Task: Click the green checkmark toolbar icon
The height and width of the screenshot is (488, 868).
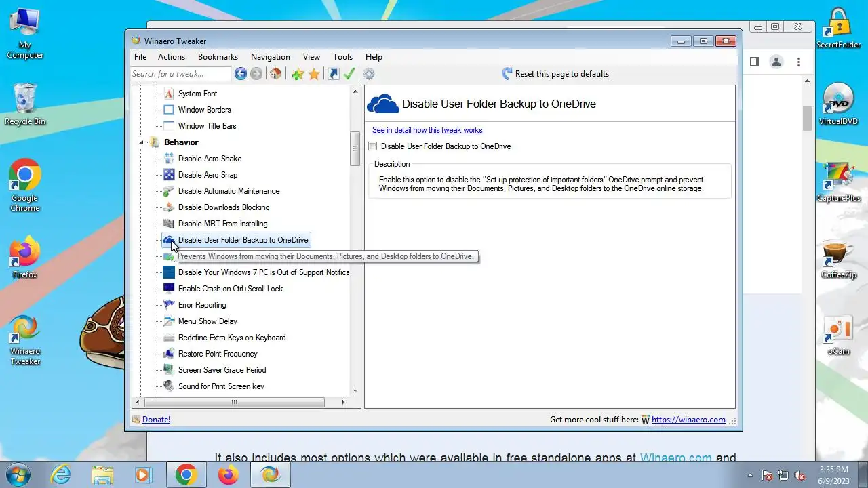Action: tap(349, 74)
